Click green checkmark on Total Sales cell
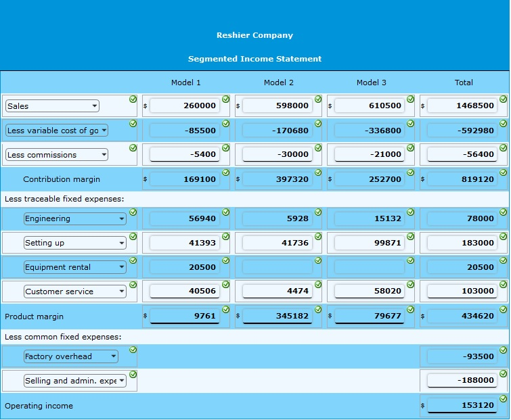This screenshot has height=420, width=511. (x=504, y=99)
